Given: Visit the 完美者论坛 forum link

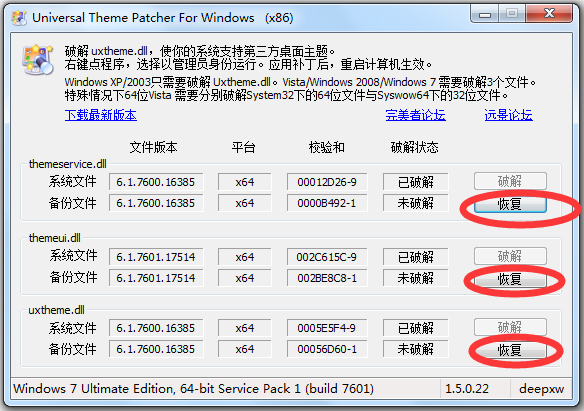Looking at the screenshot, I should (x=415, y=115).
